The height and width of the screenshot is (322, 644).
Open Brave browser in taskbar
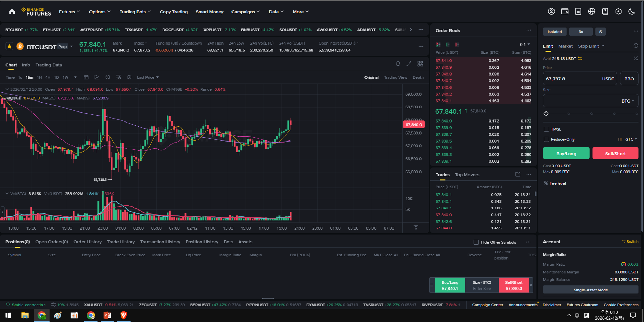tap(124, 315)
